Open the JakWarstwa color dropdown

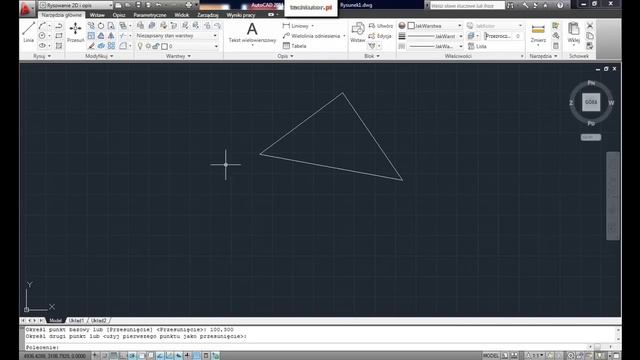point(435,26)
